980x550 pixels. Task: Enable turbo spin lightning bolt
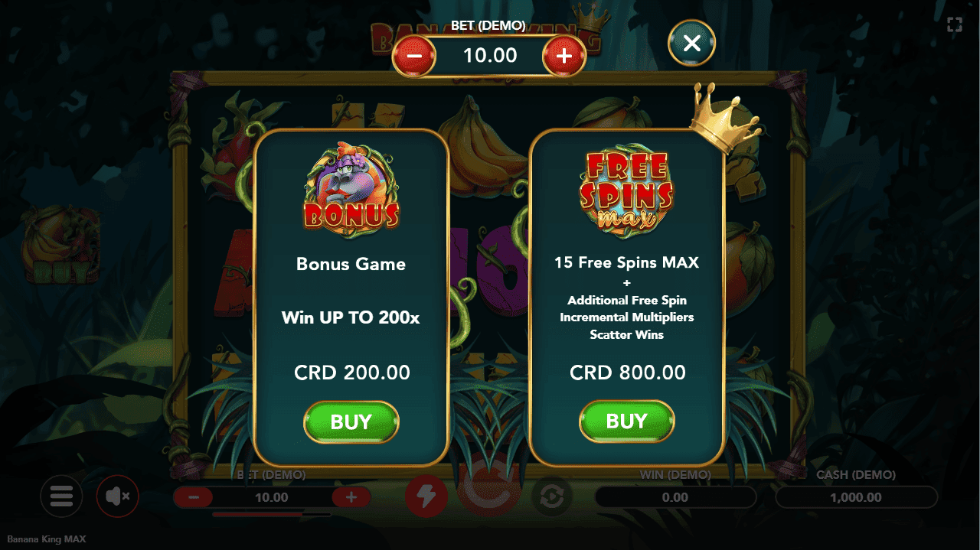point(426,497)
